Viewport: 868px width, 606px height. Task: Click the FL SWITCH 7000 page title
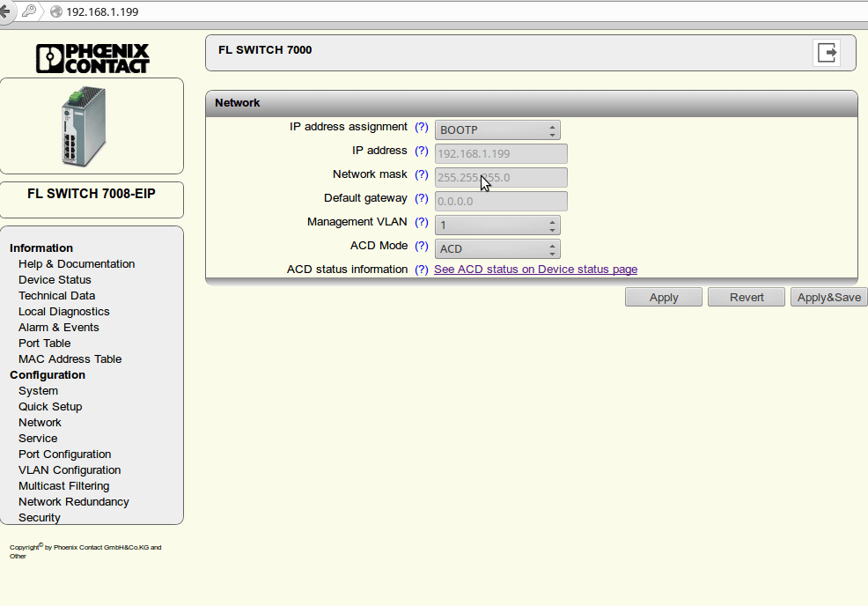coord(265,50)
